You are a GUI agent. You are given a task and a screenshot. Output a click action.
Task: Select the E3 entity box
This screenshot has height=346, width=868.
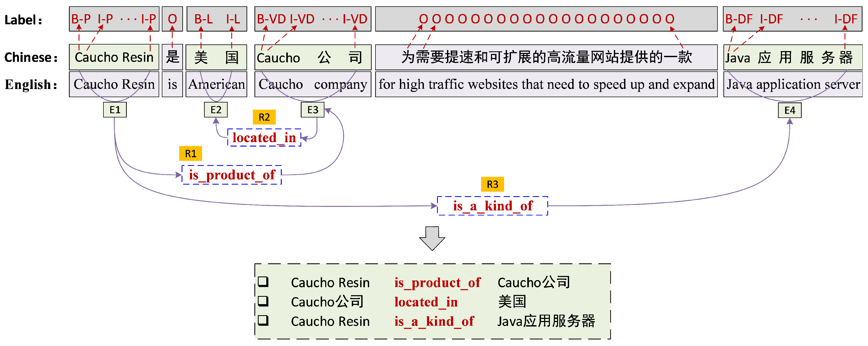click(x=312, y=110)
